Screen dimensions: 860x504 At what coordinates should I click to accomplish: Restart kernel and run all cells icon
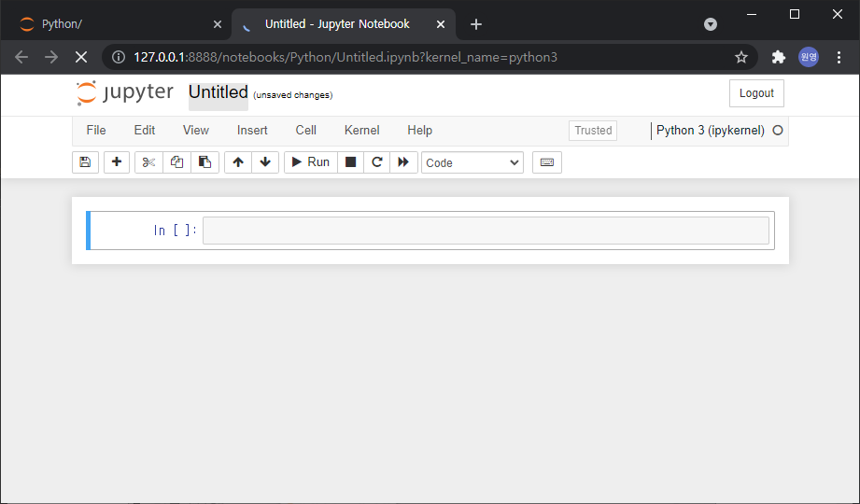click(403, 162)
